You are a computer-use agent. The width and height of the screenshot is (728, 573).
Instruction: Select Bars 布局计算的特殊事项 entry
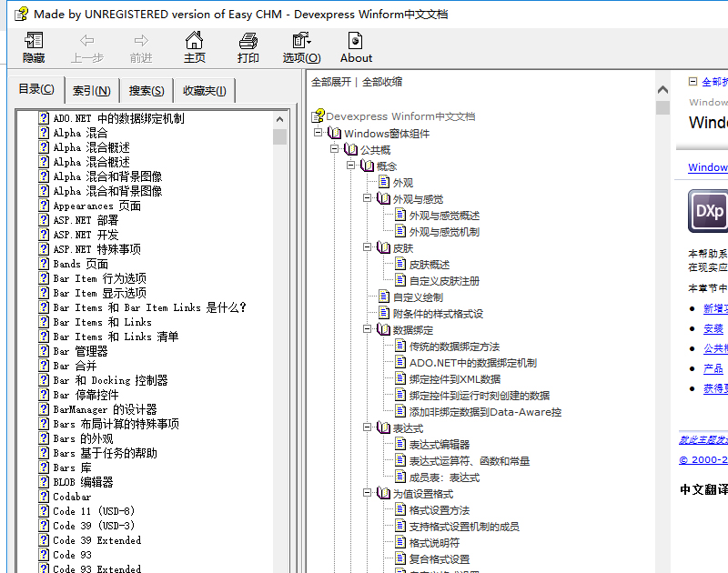pyautogui.click(x=116, y=424)
